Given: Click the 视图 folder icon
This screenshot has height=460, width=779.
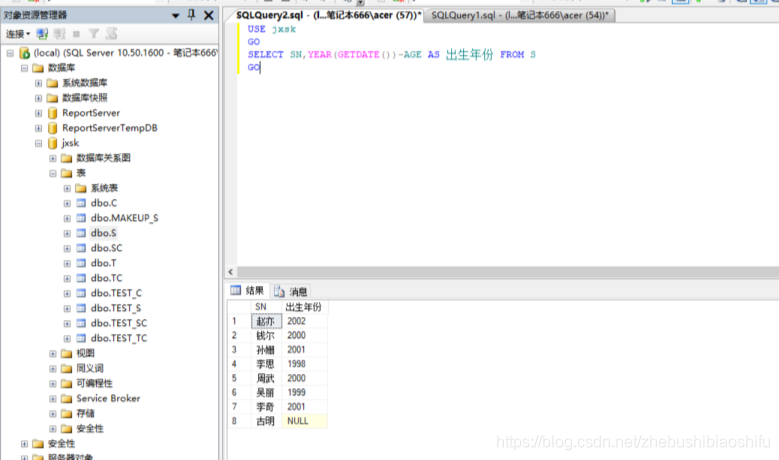Looking at the screenshot, I should tap(67, 354).
